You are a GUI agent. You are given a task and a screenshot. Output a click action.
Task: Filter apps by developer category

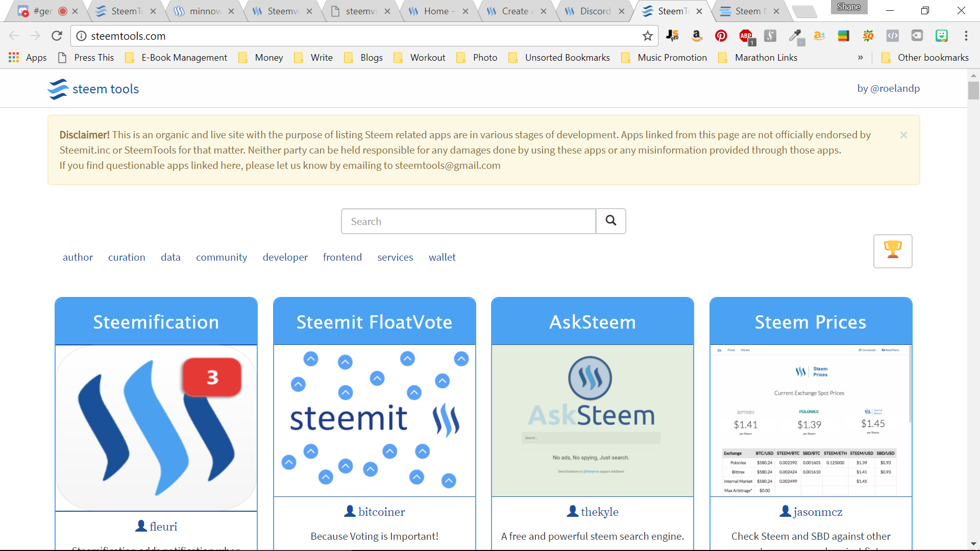[x=285, y=258]
